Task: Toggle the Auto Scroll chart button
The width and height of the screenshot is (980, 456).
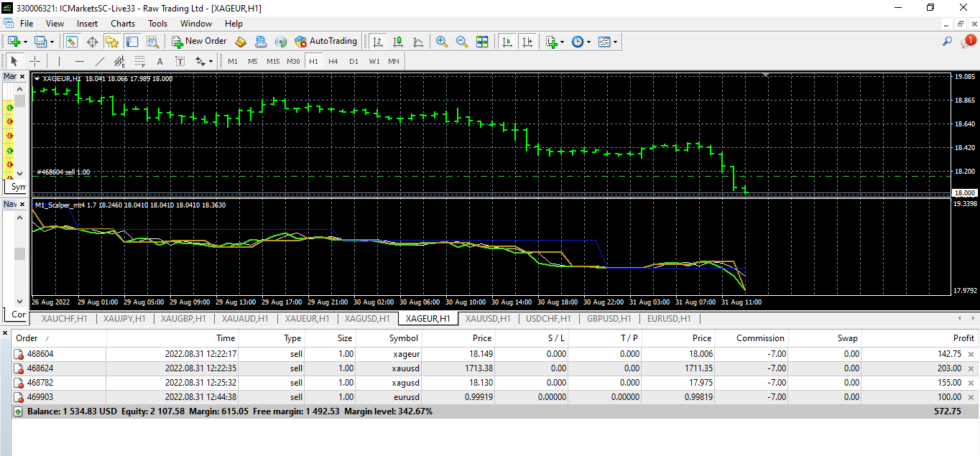Action: (x=508, y=42)
